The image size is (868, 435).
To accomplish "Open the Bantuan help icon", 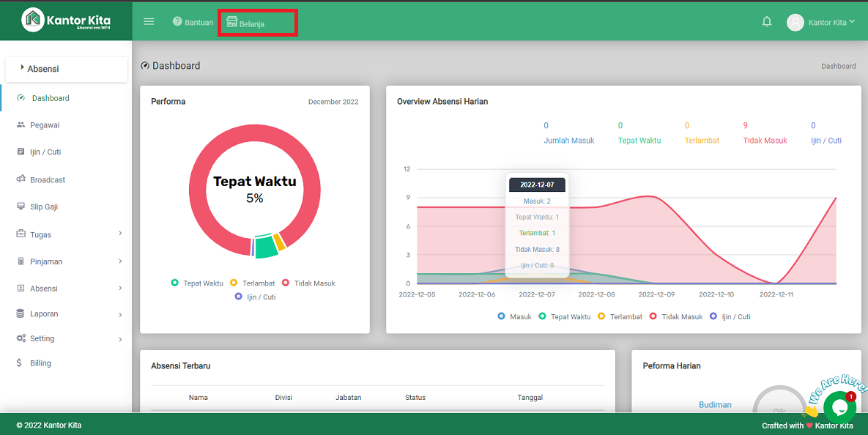I will pyautogui.click(x=177, y=21).
